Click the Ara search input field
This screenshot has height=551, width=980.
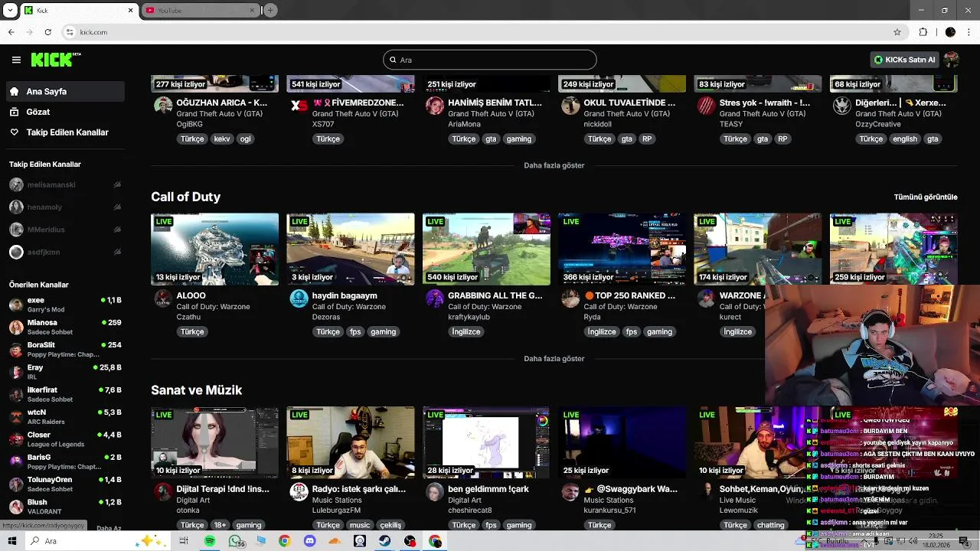(490, 60)
